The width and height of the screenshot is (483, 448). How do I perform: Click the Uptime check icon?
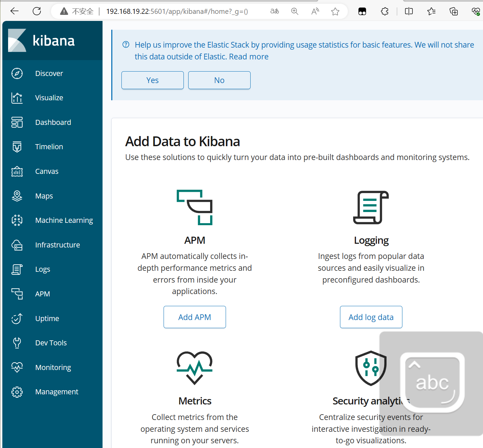(17, 318)
